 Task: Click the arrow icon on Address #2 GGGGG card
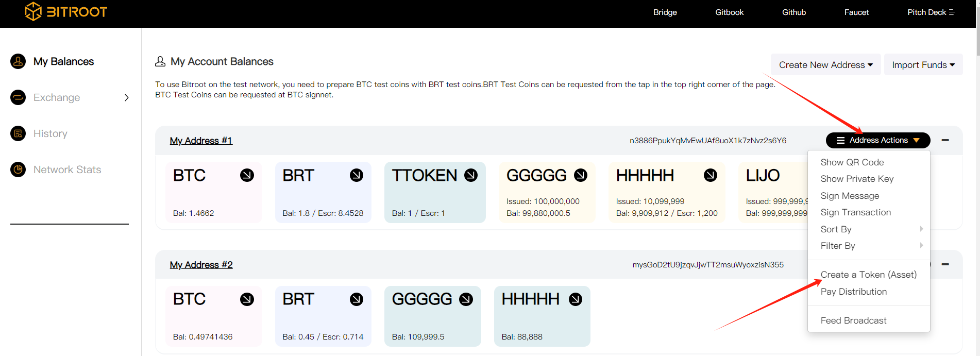pos(466,299)
